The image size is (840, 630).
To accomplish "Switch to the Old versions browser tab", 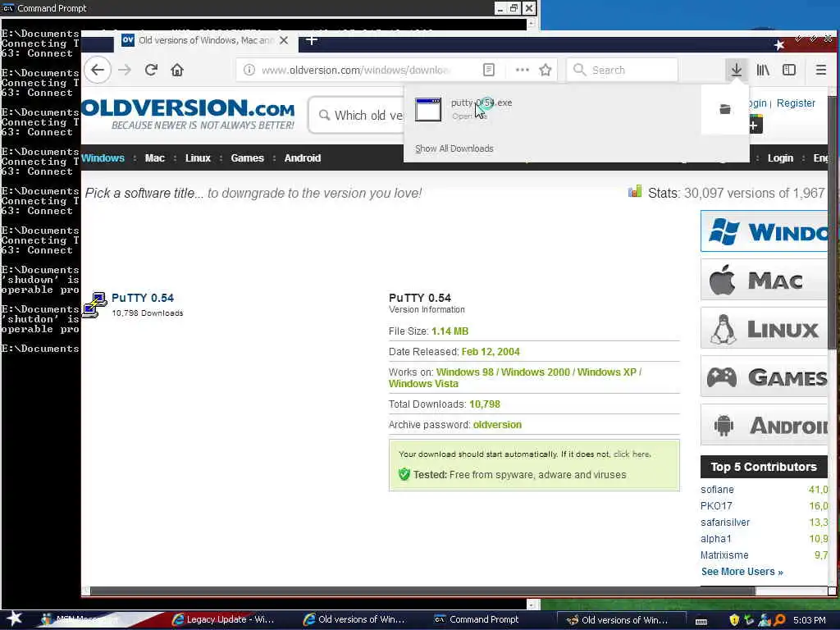I will (x=206, y=40).
